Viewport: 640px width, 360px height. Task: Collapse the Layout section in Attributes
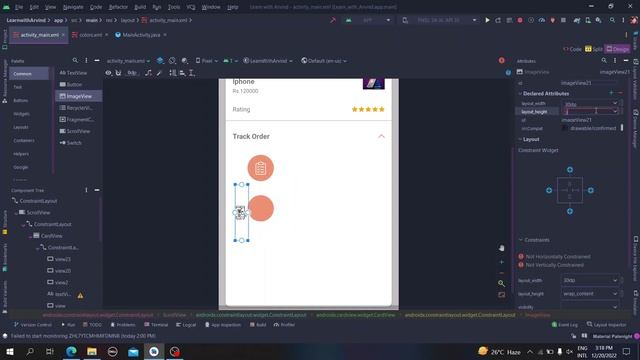[520, 139]
